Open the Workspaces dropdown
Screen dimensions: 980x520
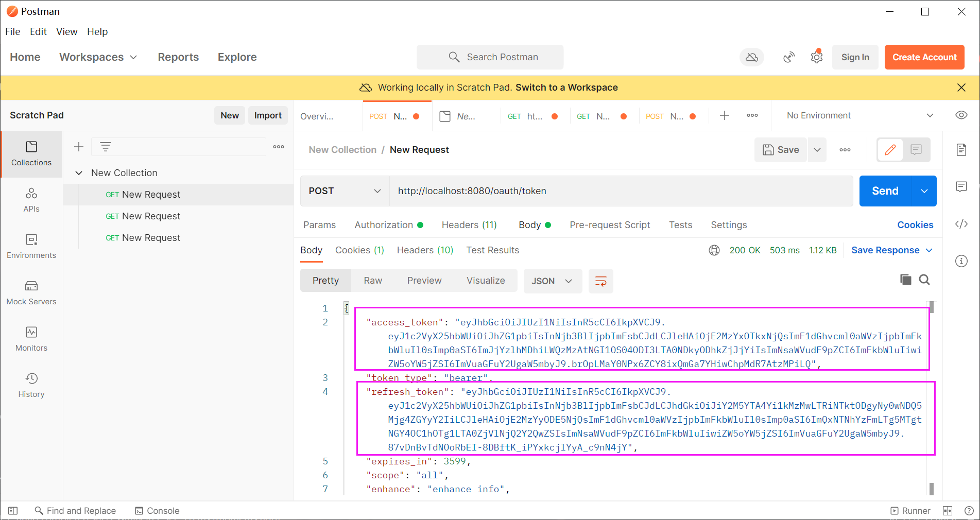tap(98, 57)
